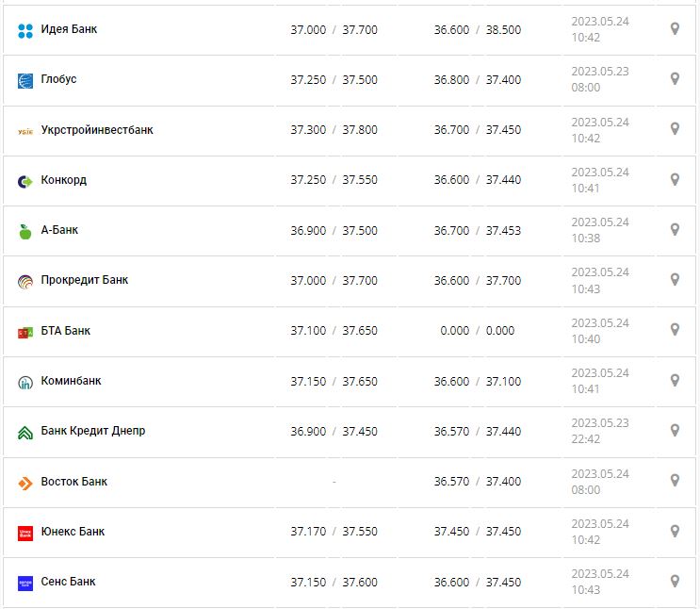This screenshot has width=700, height=609.
Task: Click the Банк Кредит Днепр pin
Action: click(675, 430)
